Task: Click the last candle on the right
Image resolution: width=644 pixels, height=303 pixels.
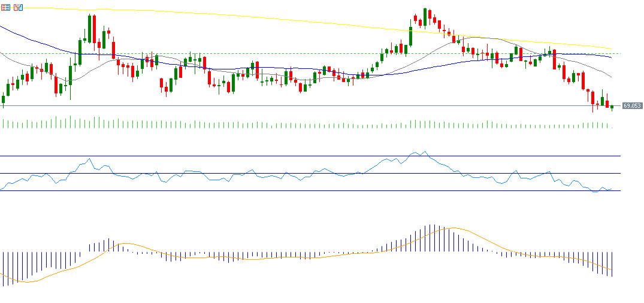Action: click(x=612, y=107)
